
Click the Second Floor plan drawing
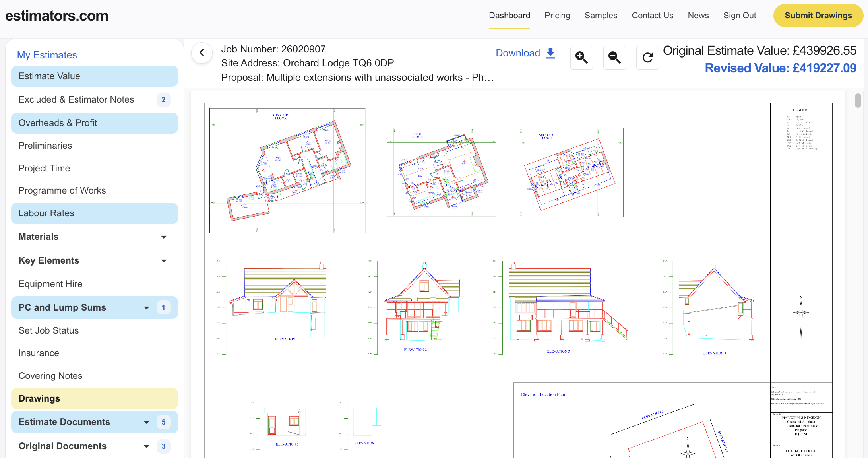570,173
